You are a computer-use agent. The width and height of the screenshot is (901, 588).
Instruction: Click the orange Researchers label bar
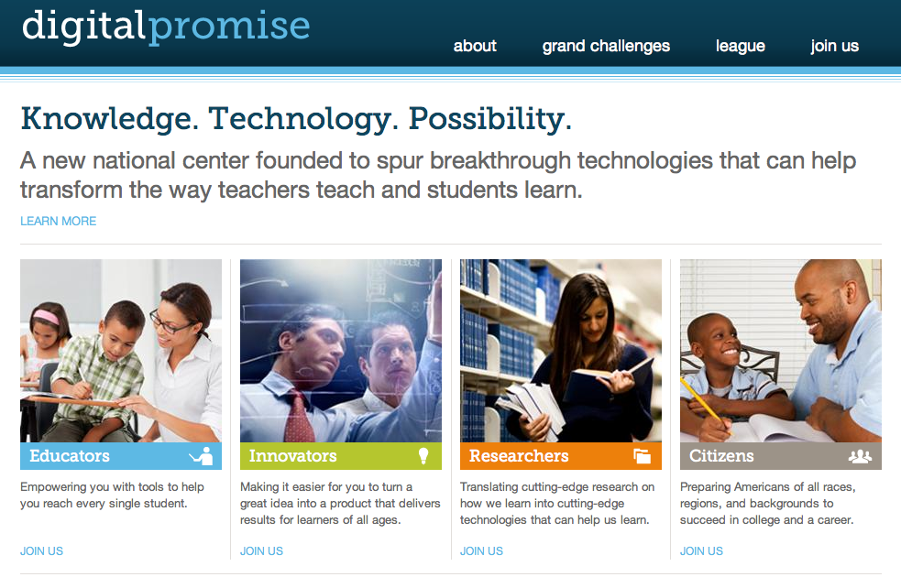click(561, 456)
